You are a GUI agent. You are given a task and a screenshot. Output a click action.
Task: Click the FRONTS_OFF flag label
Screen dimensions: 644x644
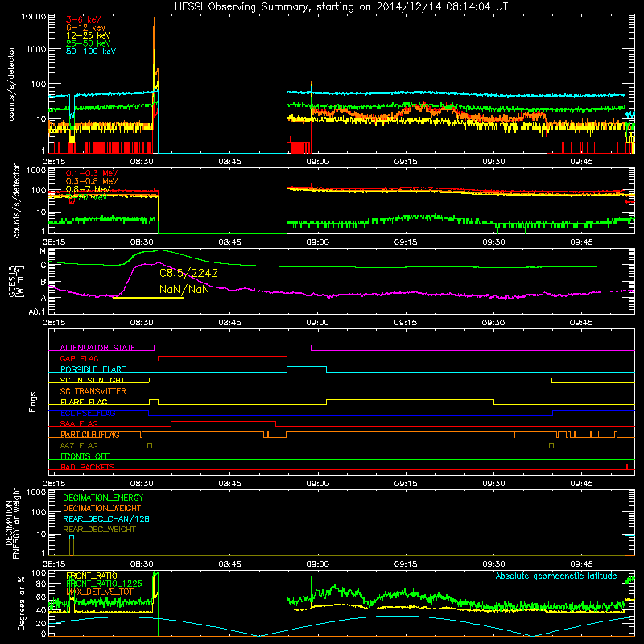(85, 456)
